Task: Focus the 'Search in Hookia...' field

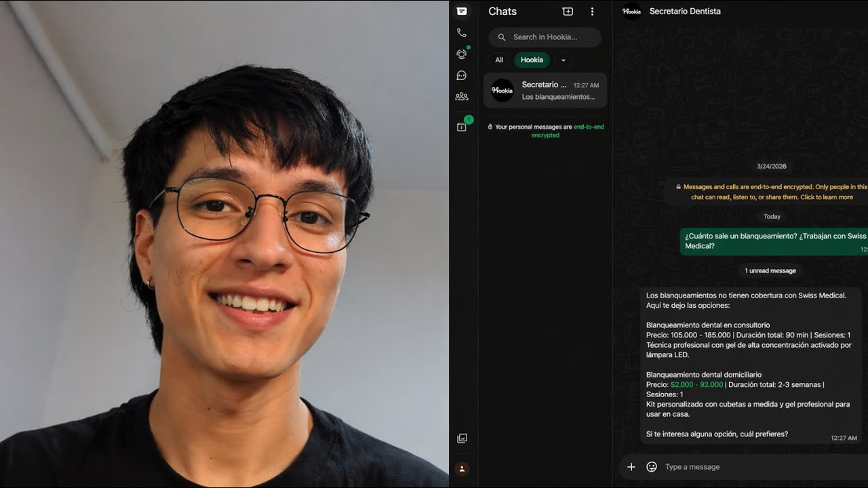Action: (545, 37)
